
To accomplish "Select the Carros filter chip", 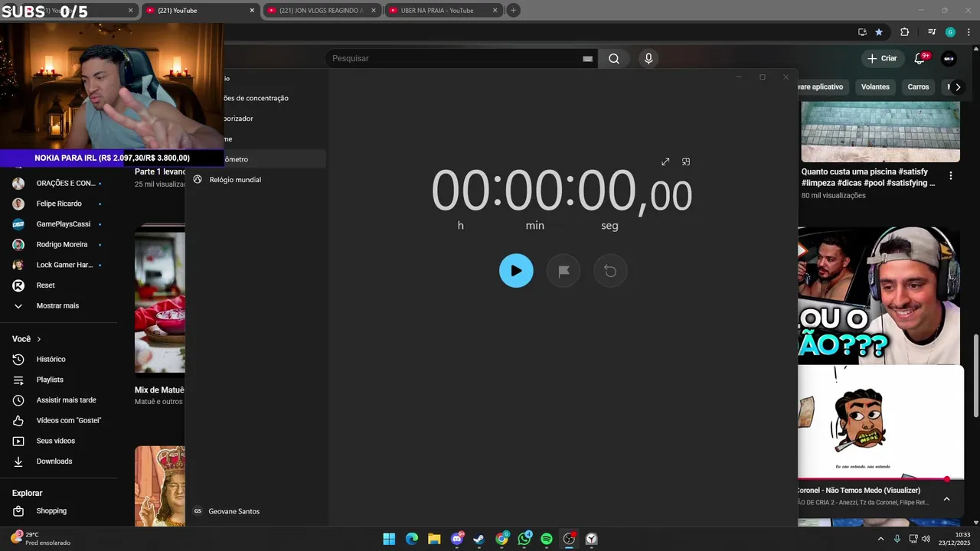I will [x=918, y=87].
